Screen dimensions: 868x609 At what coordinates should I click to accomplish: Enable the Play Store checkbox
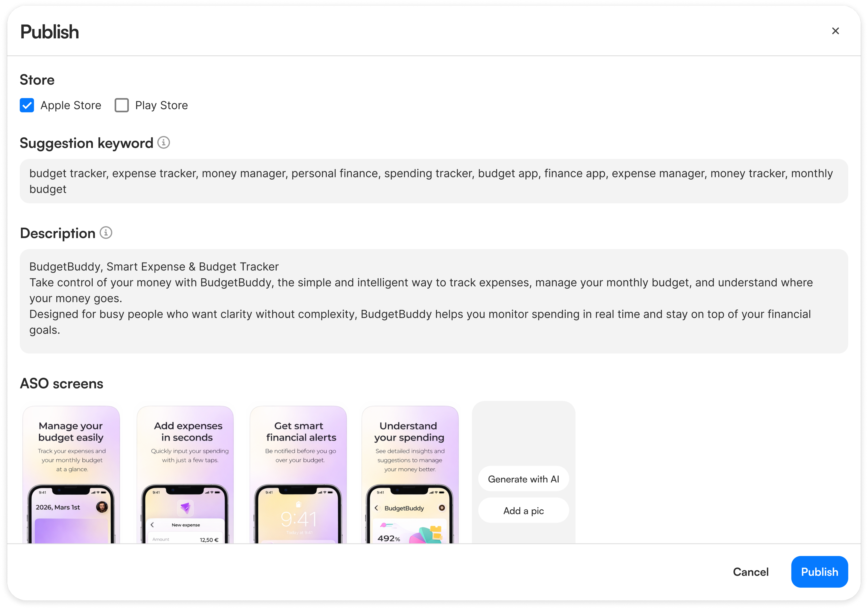(122, 105)
